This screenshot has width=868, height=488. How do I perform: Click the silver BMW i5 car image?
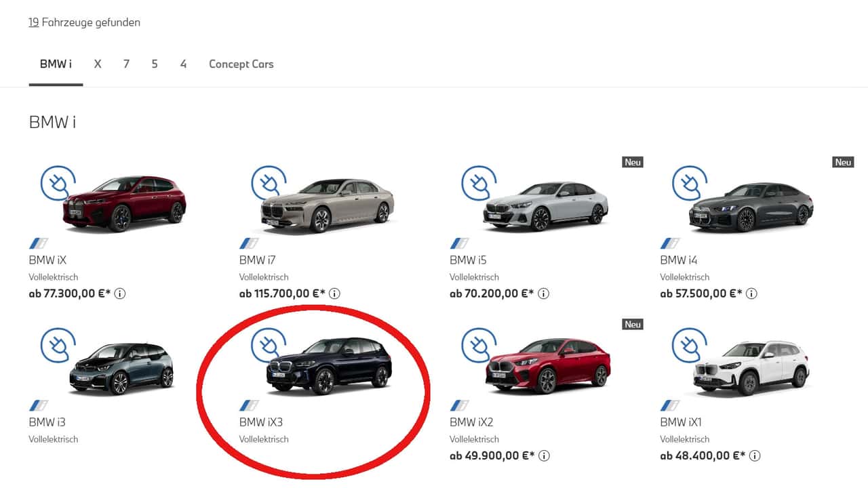click(546, 206)
